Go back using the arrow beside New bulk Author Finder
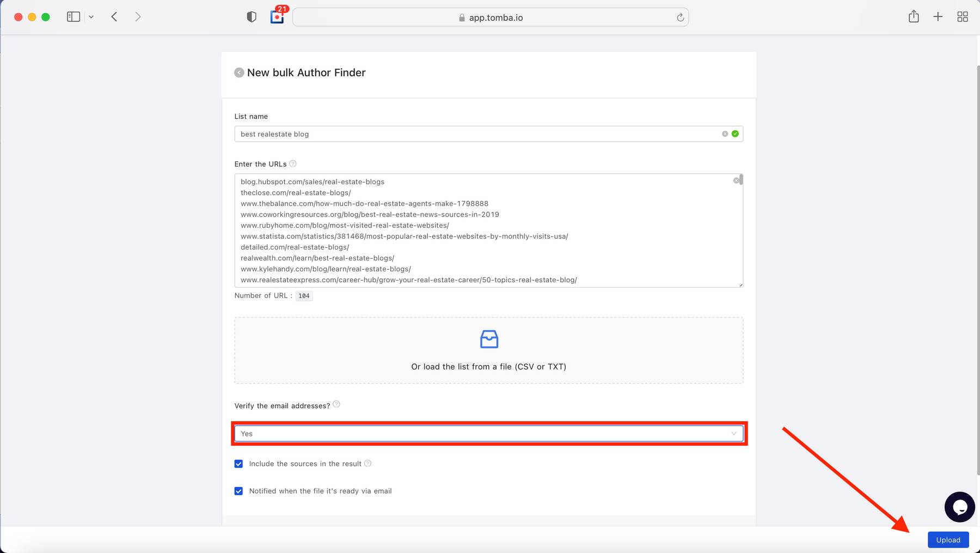The image size is (980, 553). point(239,72)
